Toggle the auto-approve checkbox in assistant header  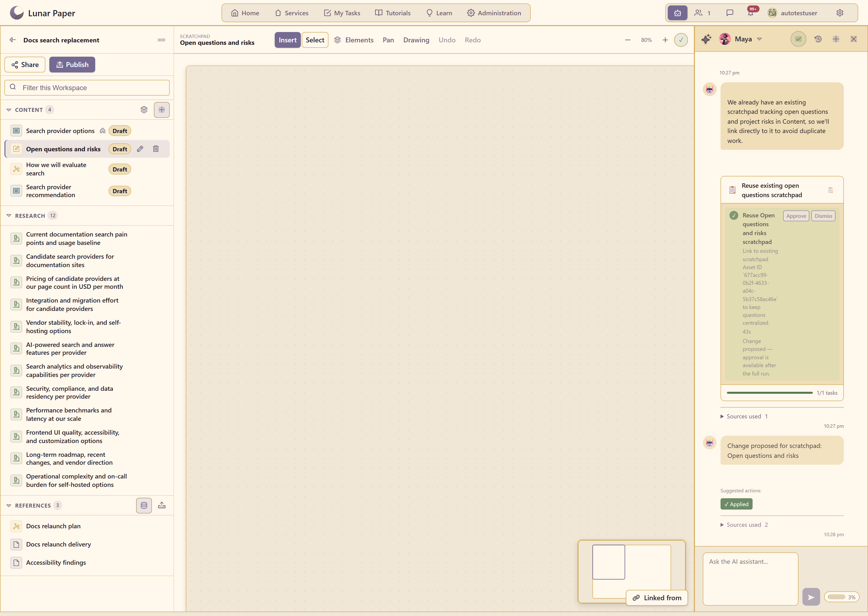pyautogui.click(x=798, y=39)
